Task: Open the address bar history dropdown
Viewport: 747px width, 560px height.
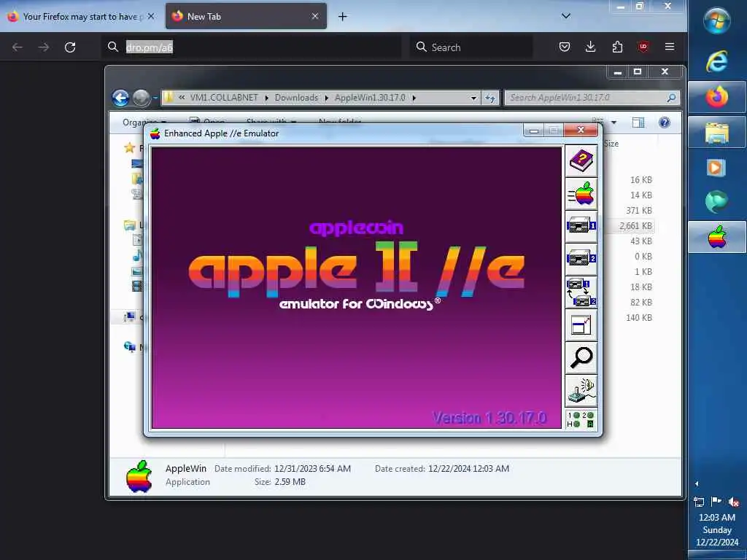Action: (x=473, y=98)
